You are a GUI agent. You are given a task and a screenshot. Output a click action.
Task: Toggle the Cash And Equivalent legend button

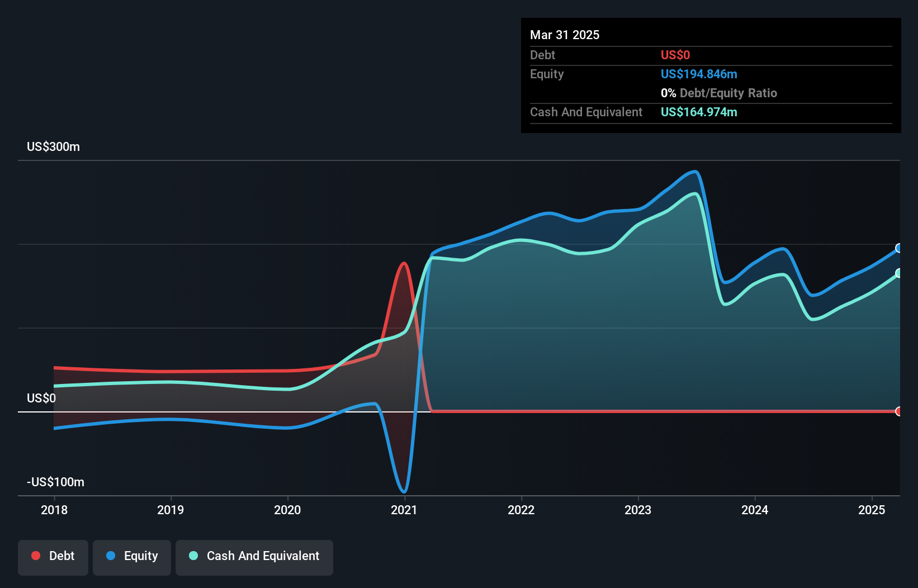pyautogui.click(x=254, y=557)
